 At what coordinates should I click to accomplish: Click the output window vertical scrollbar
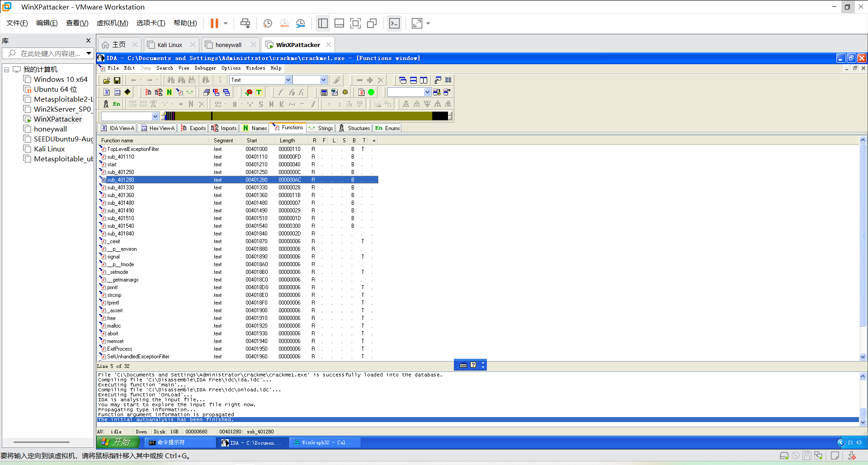click(x=863, y=399)
